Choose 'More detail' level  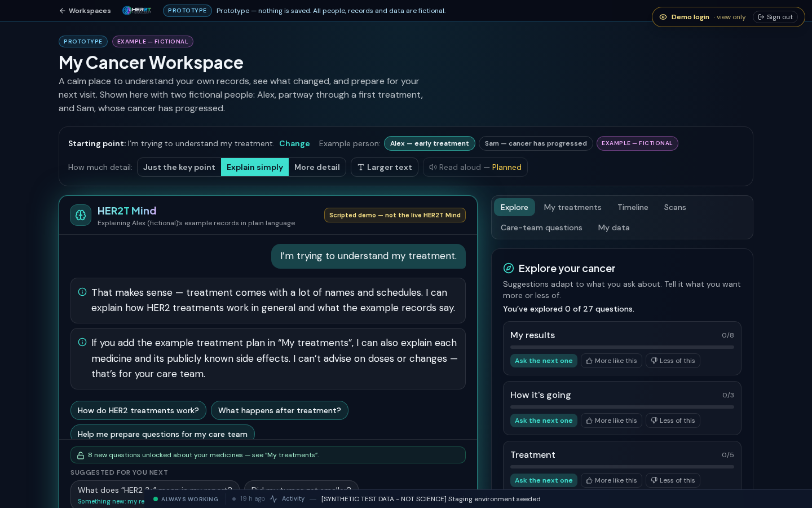tap(317, 167)
